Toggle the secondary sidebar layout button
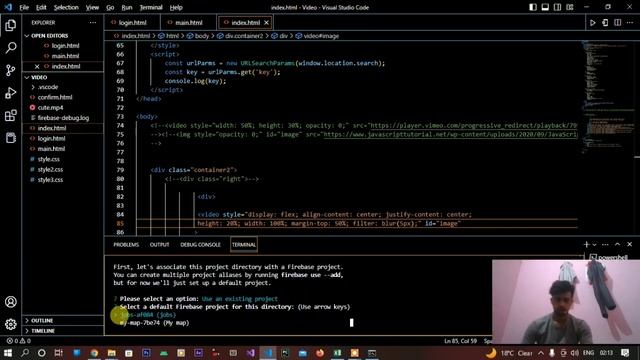Screen dimensions: 640x360 (x=557, y=7)
